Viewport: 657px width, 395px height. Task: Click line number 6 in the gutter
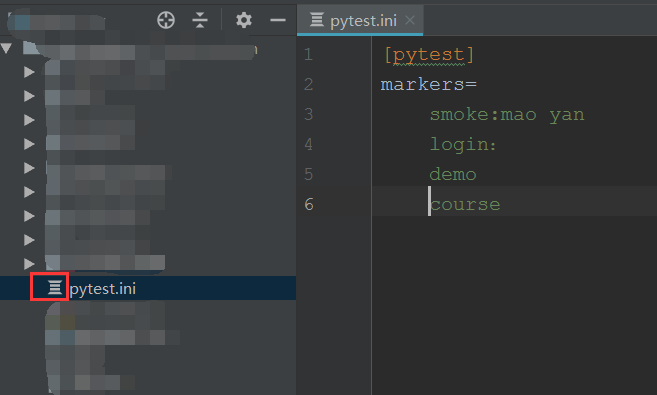[x=309, y=204]
